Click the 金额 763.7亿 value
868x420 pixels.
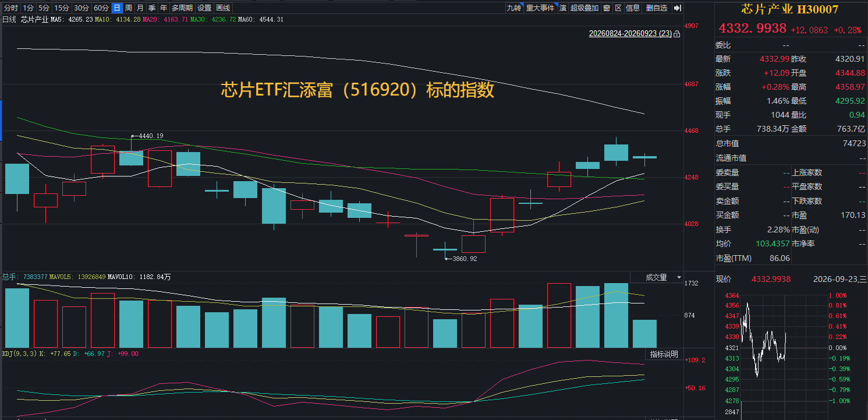point(851,129)
